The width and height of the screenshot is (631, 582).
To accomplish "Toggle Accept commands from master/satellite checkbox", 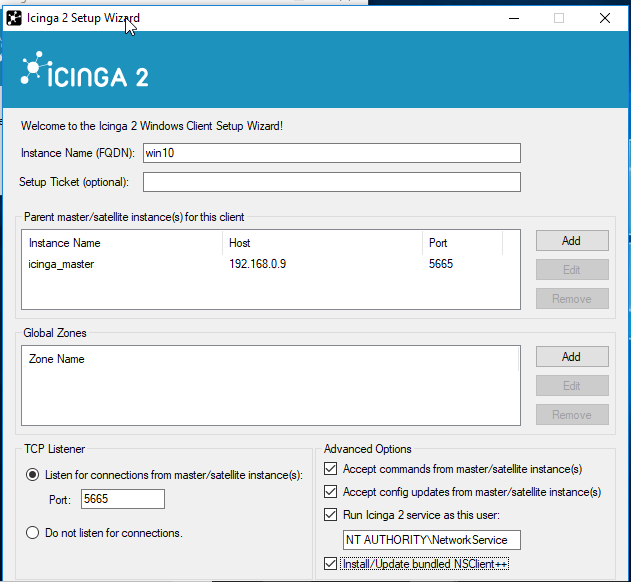I will 330,469.
